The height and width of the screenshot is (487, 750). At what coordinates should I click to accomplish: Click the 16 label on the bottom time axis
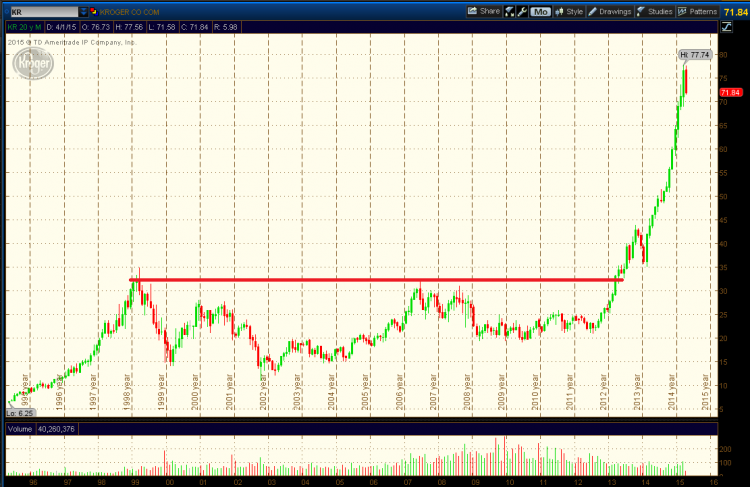(714, 482)
